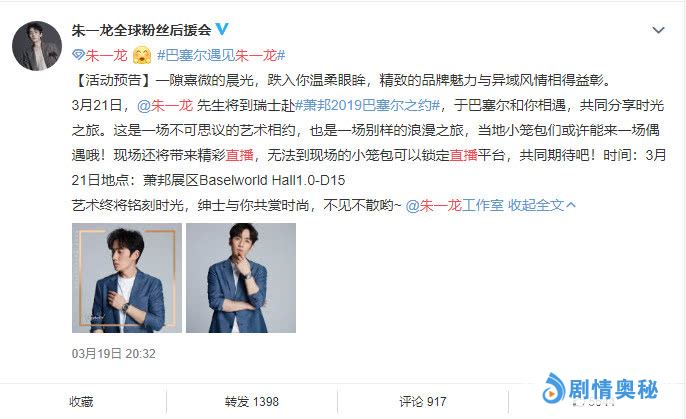This screenshot has width=686, height=419.
Task: Open the 朱一龙 super-topic link
Action: point(106,55)
